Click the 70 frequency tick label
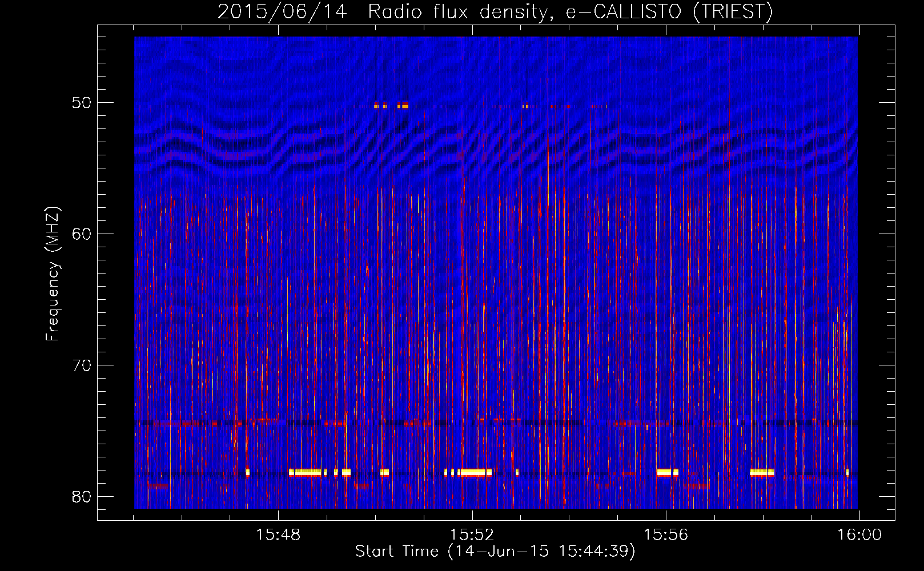The height and width of the screenshot is (571, 924). (82, 365)
